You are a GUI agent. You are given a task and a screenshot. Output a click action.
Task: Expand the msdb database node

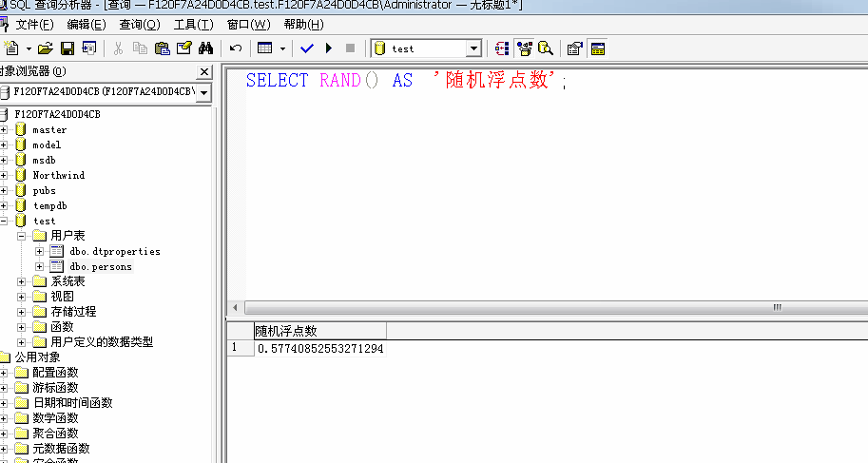(x=3, y=160)
